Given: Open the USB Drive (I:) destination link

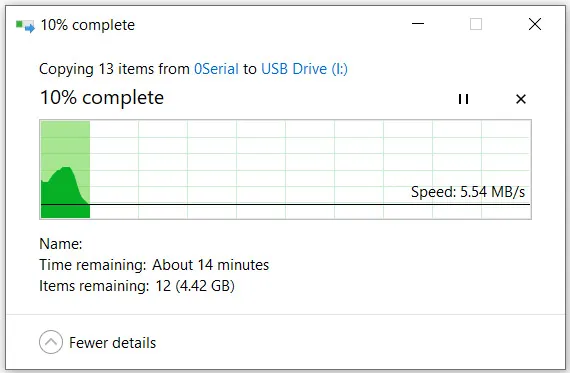Looking at the screenshot, I should coord(304,69).
